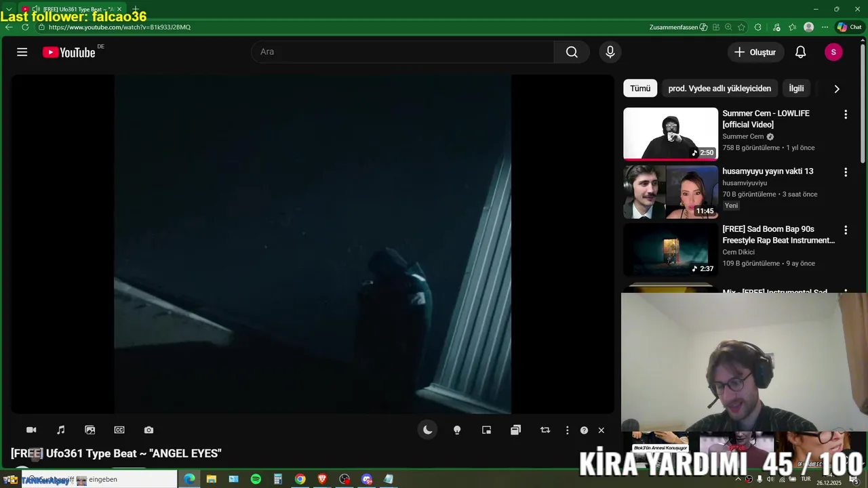Open Summer Cem LOWLIFE video thumbnail
This screenshot has height=488, width=868.
[x=671, y=134]
